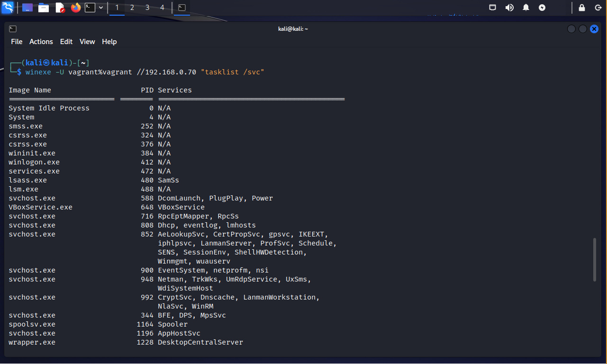Click the show desktop panel icon

point(27,8)
